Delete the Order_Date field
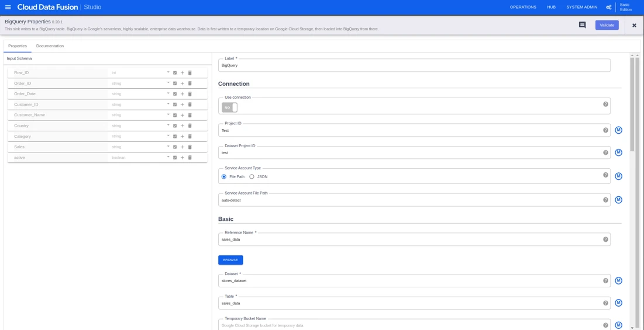The image size is (644, 330). pos(190,94)
